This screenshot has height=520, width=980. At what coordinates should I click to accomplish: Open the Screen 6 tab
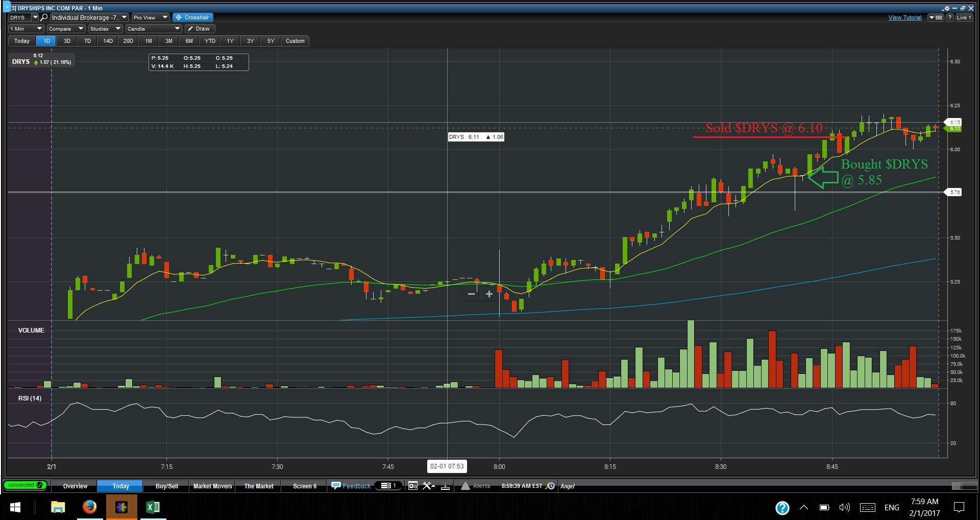305,486
